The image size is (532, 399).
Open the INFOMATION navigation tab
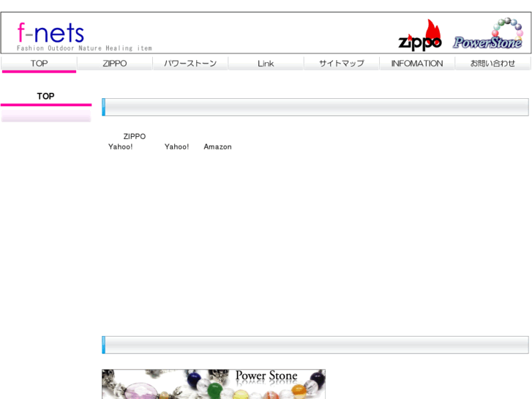point(417,64)
